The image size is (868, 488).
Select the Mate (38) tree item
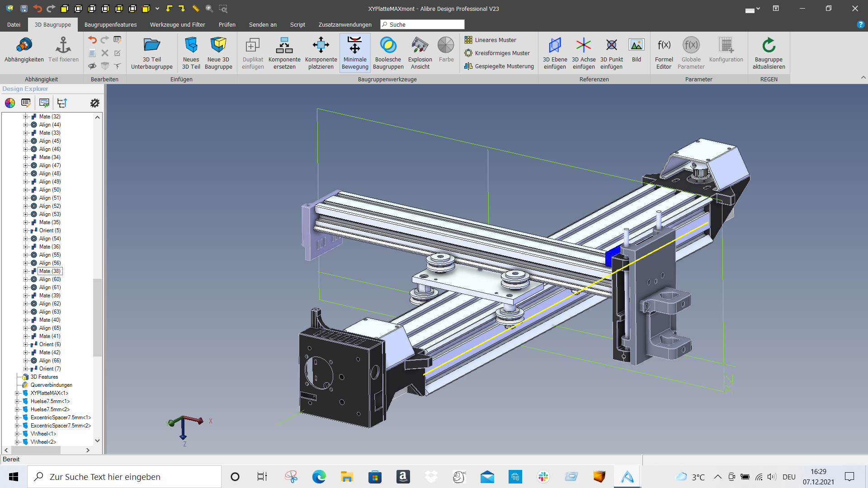click(50, 271)
